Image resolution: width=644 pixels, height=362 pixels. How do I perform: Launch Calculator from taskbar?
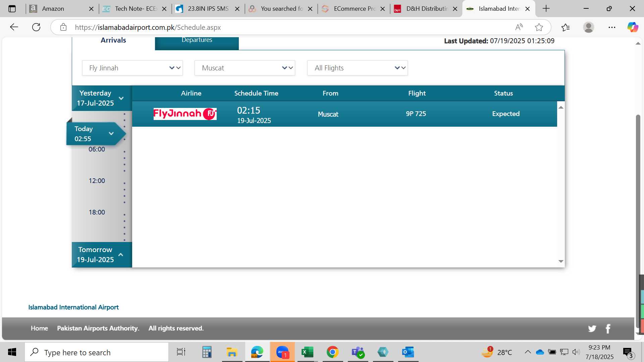click(x=207, y=352)
